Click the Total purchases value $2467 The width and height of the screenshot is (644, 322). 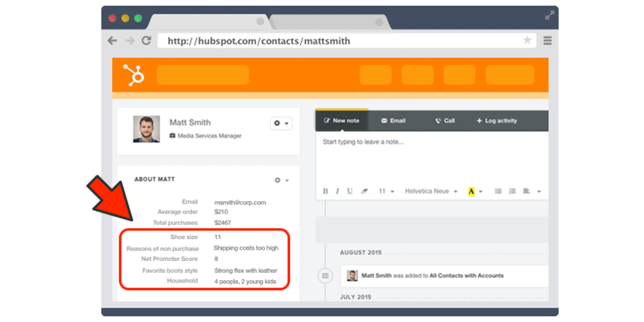(223, 223)
